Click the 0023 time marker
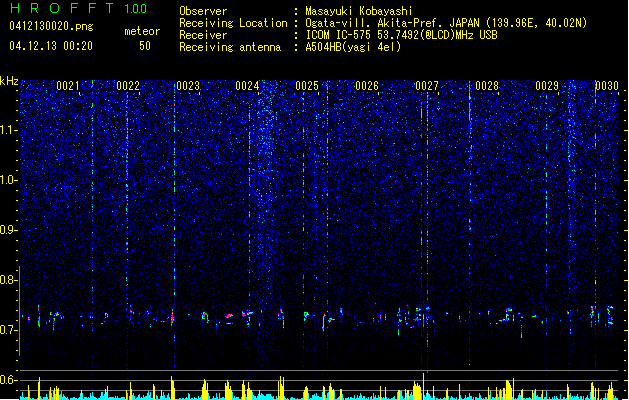Viewport: 629px width, 400px height. pos(188,86)
